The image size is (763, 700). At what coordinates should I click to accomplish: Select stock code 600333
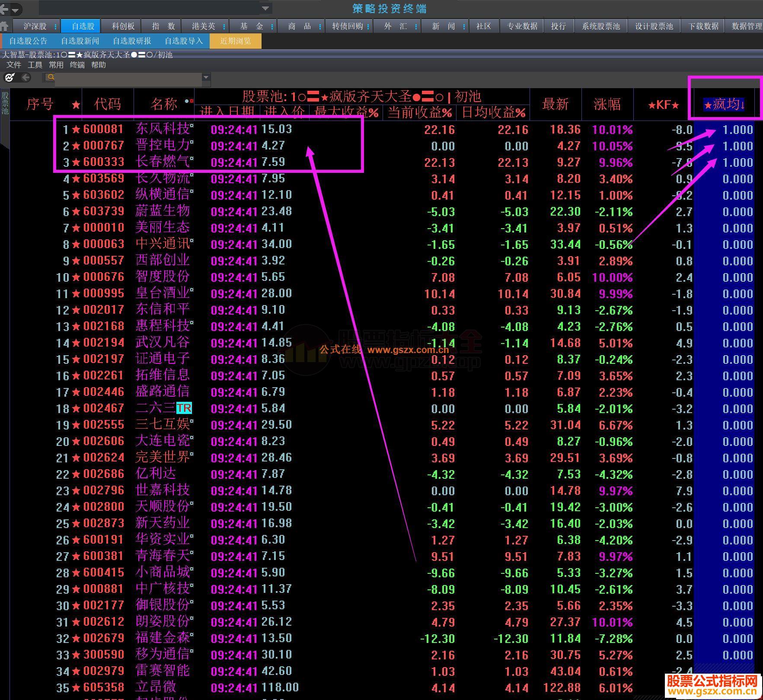(104, 162)
